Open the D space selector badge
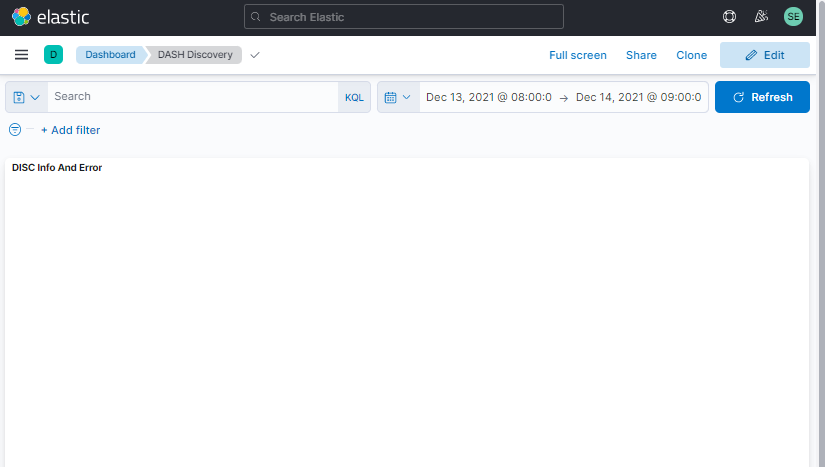825x467 pixels. pyautogui.click(x=53, y=55)
